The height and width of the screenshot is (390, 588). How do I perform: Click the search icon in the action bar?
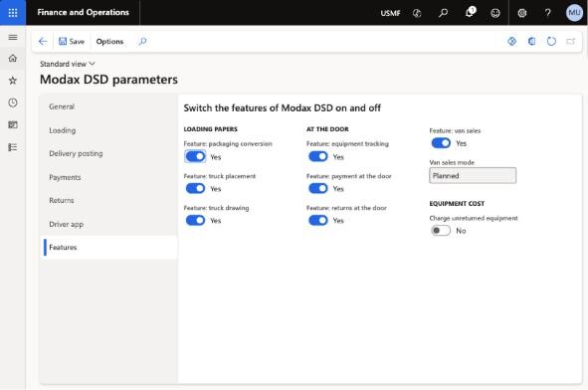coord(142,41)
